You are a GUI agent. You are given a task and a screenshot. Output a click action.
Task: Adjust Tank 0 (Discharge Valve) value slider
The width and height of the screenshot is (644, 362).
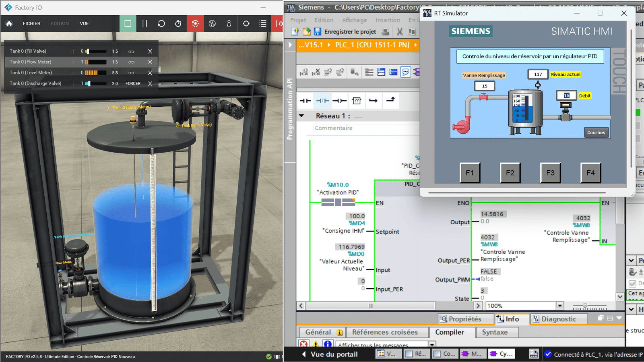coord(96,83)
